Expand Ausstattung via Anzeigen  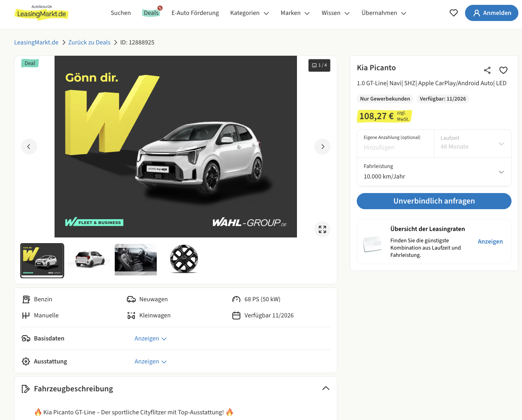tap(151, 361)
